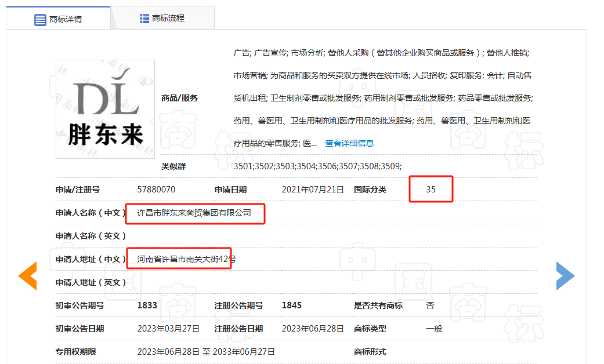Go to previous trademark with orange arrow
Screen dimensions: 604x364
pyautogui.click(x=28, y=275)
